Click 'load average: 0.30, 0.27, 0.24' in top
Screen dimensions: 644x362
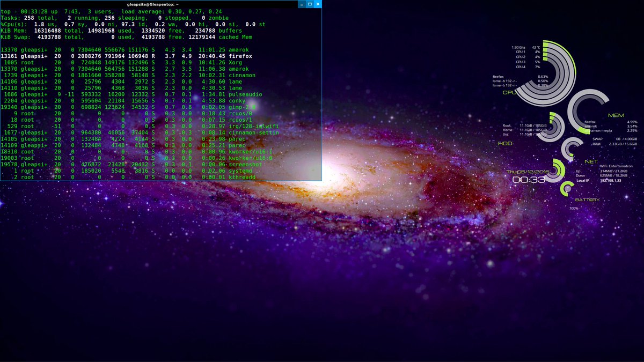tap(171, 11)
